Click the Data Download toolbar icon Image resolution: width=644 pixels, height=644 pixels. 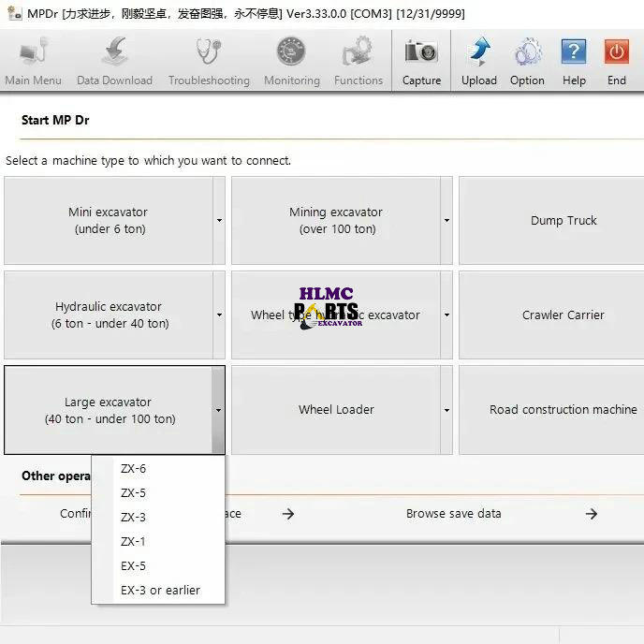[x=114, y=51]
